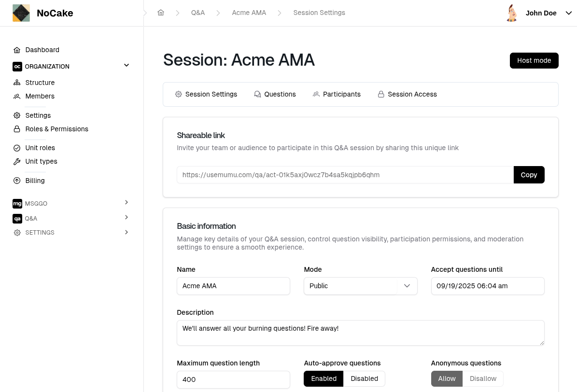Open the Mode dropdown showing Public
The height and width of the screenshot is (392, 577).
360,286
